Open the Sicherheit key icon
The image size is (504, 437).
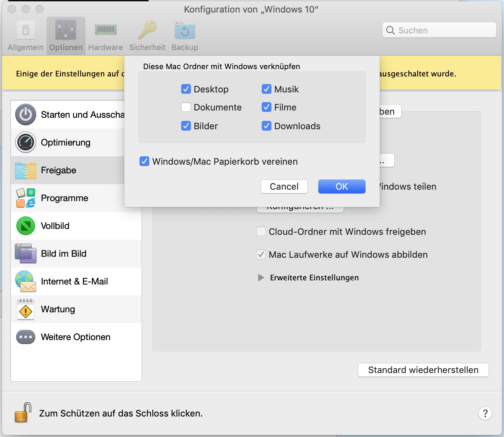click(147, 30)
